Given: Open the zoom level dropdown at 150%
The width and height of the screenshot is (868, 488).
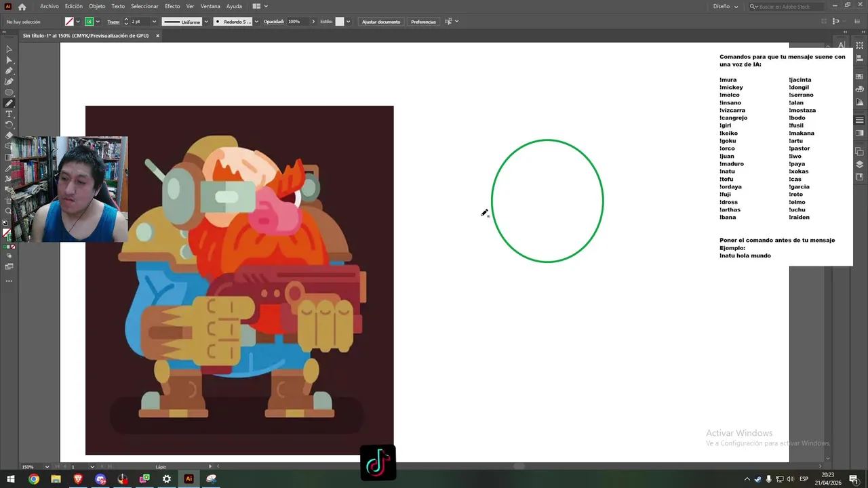Looking at the screenshot, I should pos(47,466).
